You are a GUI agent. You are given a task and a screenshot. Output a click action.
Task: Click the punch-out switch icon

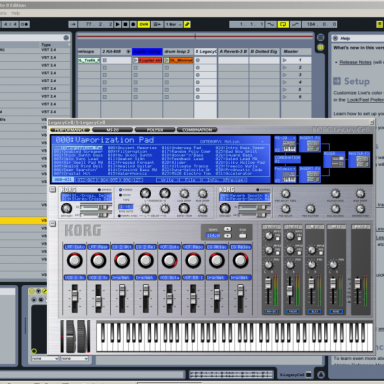295,24
